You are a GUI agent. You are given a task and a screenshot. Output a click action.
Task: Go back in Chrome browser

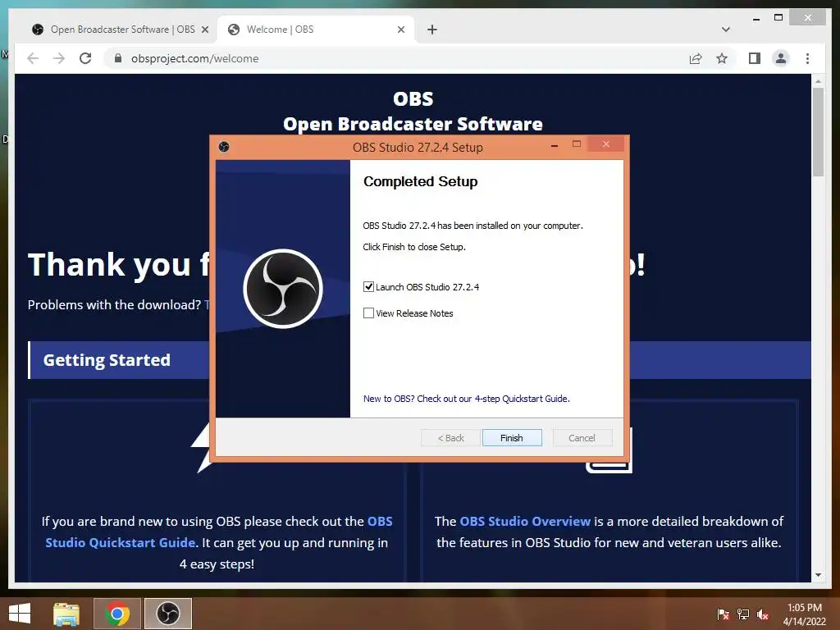(33, 58)
